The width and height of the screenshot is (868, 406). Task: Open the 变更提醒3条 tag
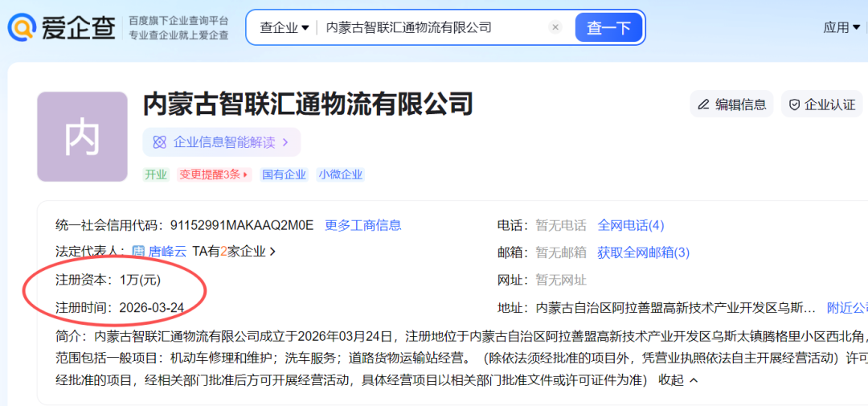pos(215,175)
